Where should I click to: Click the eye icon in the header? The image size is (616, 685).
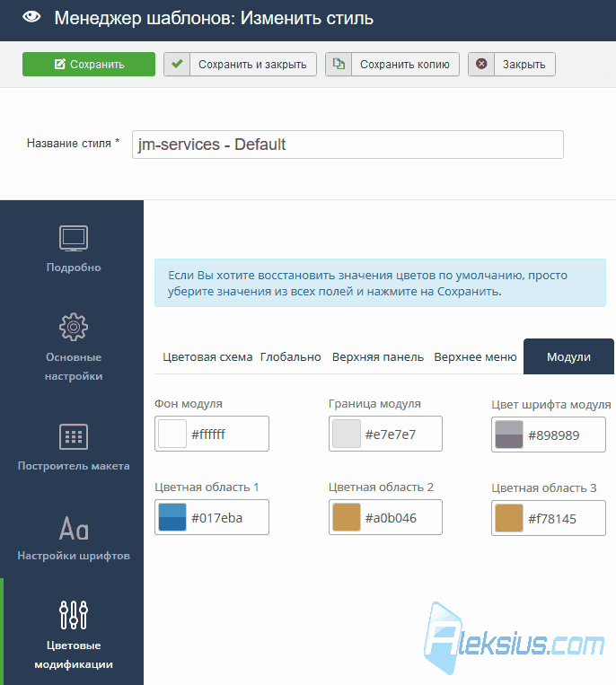pyautogui.click(x=31, y=17)
